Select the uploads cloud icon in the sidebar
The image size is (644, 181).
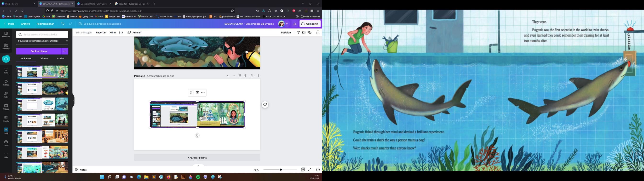[x=6, y=59]
